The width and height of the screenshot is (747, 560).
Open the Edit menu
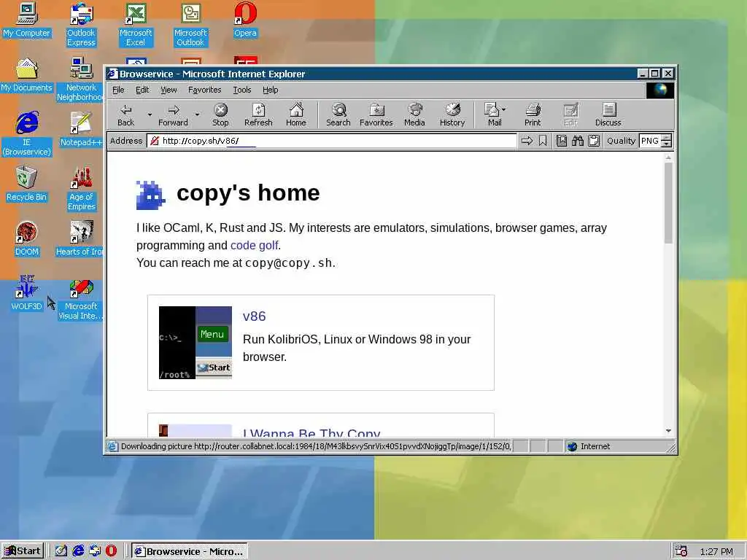point(142,90)
